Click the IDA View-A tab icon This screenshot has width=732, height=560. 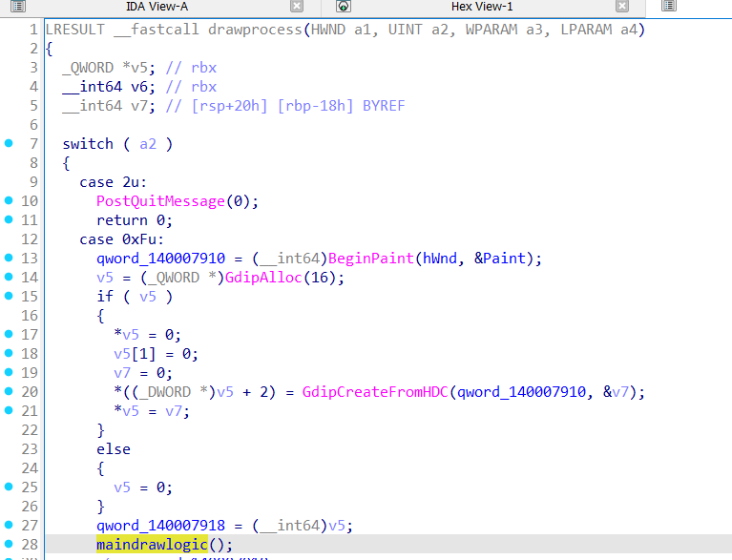coord(17,7)
